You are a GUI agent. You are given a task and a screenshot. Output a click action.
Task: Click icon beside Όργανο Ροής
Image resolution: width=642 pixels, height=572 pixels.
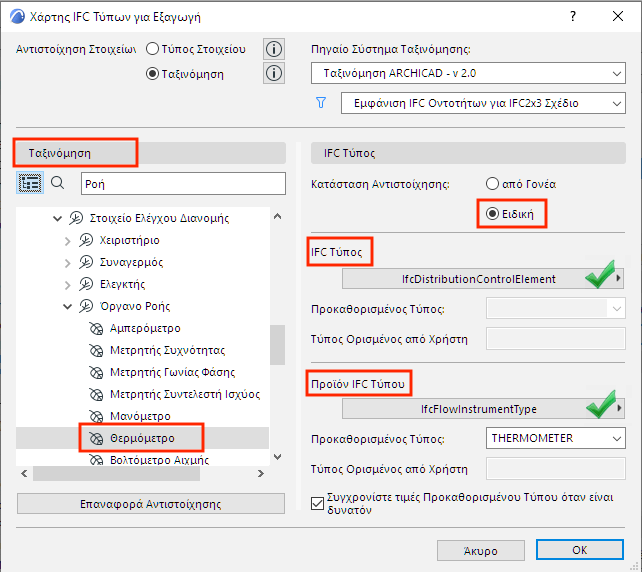pyautogui.click(x=86, y=306)
